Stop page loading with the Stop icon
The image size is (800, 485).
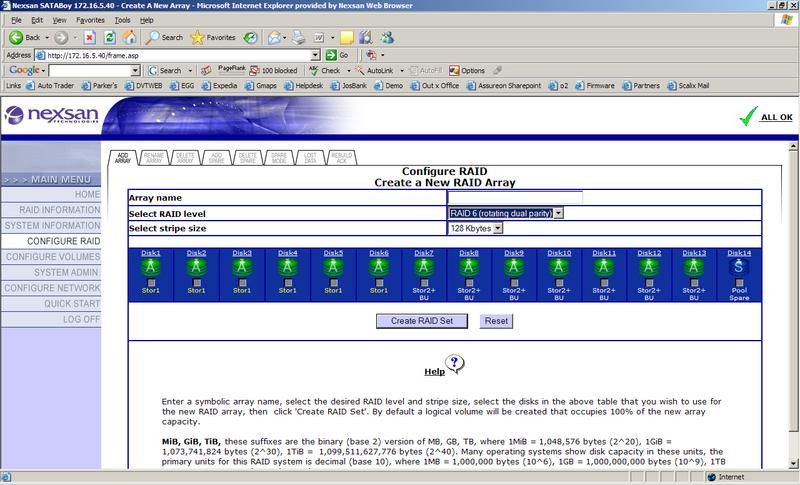coord(90,37)
